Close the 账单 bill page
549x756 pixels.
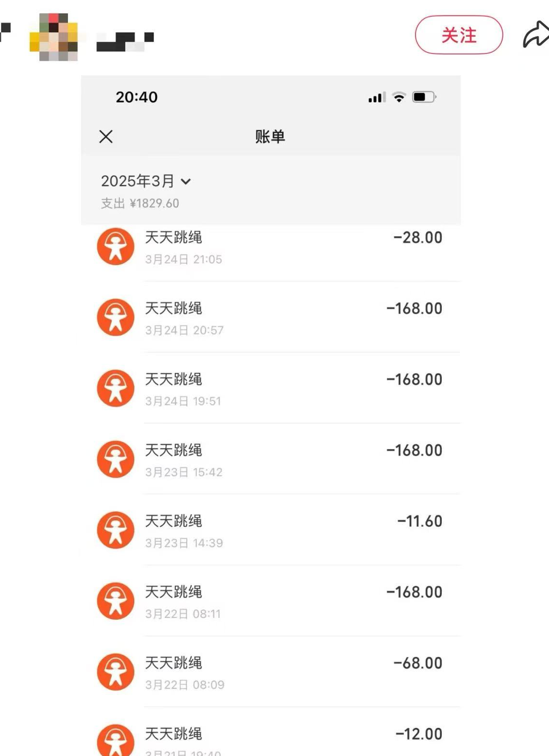(x=106, y=137)
